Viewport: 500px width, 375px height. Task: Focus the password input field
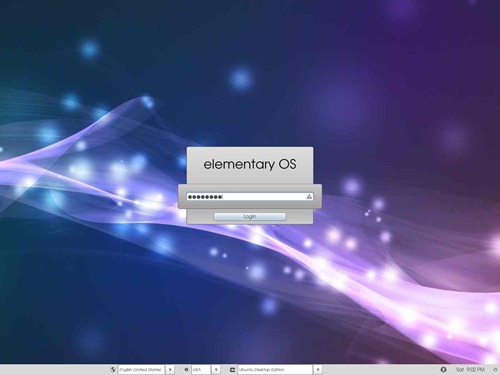(x=250, y=197)
